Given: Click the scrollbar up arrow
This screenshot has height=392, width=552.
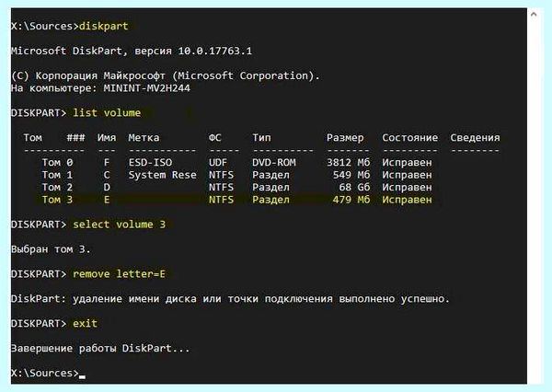Looking at the screenshot, I should [x=534, y=15].
